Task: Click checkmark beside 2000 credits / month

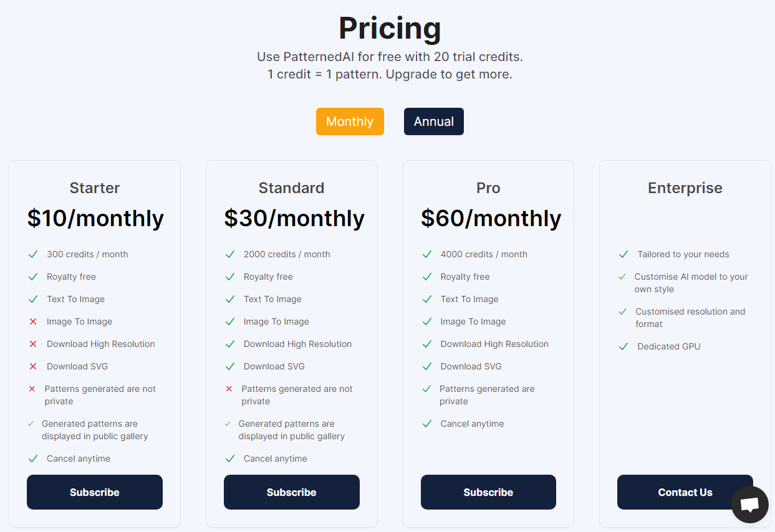Action: click(230, 254)
